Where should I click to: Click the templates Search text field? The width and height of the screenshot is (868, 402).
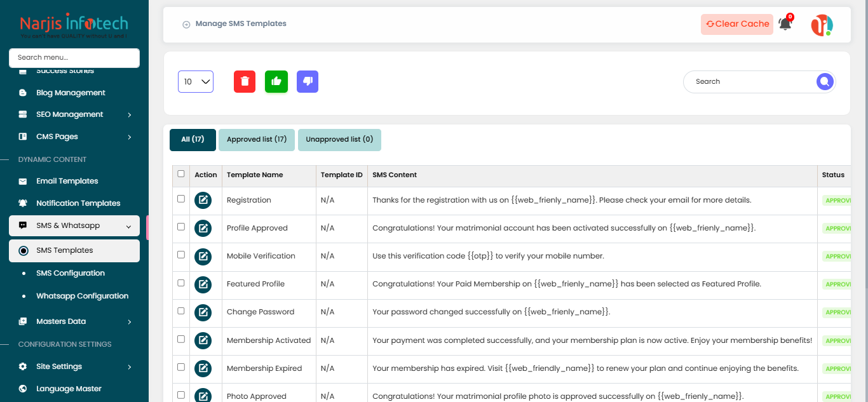(x=750, y=81)
